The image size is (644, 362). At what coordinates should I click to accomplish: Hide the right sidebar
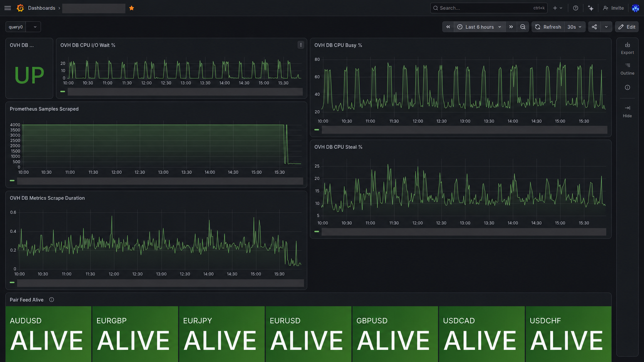click(627, 112)
